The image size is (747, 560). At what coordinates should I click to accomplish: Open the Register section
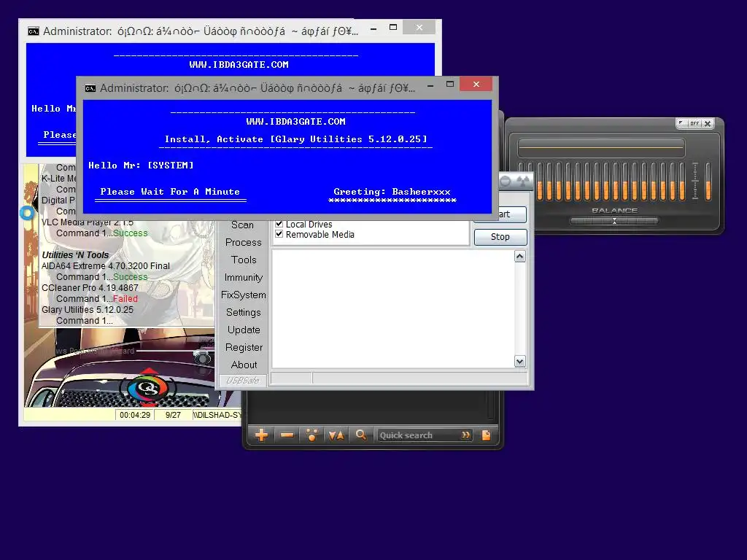pos(244,348)
